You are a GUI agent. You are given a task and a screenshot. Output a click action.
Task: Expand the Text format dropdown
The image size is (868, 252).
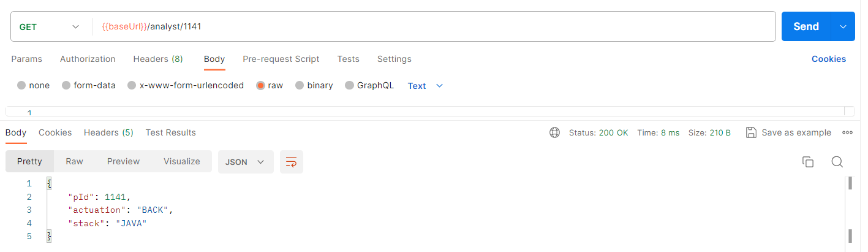(x=425, y=86)
